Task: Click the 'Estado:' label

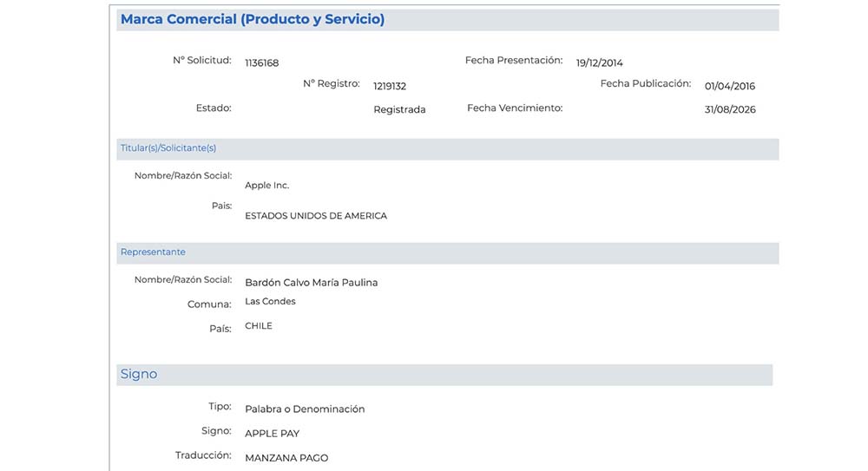Action: [214, 108]
